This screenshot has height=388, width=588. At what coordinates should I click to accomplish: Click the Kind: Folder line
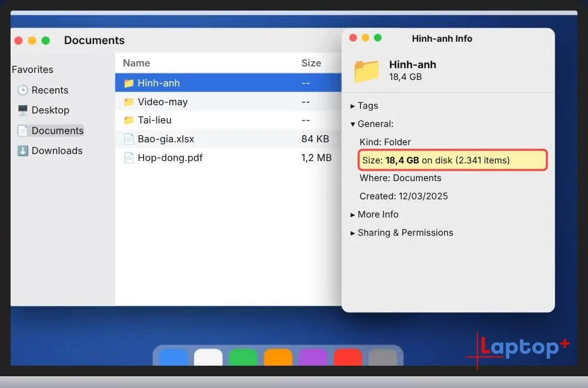pos(385,142)
